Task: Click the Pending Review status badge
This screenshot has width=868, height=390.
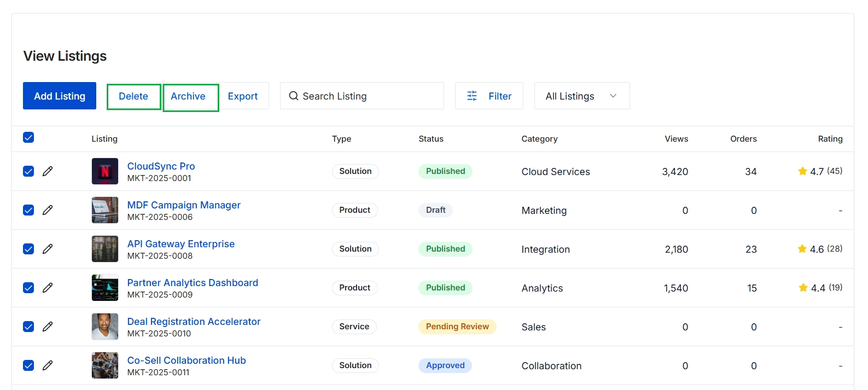Action: click(x=457, y=327)
